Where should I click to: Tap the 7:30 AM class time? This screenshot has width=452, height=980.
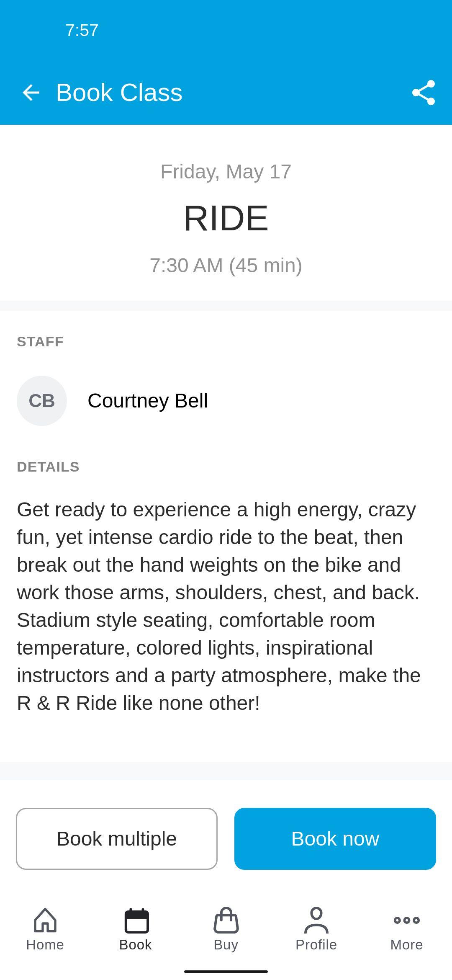point(226,266)
